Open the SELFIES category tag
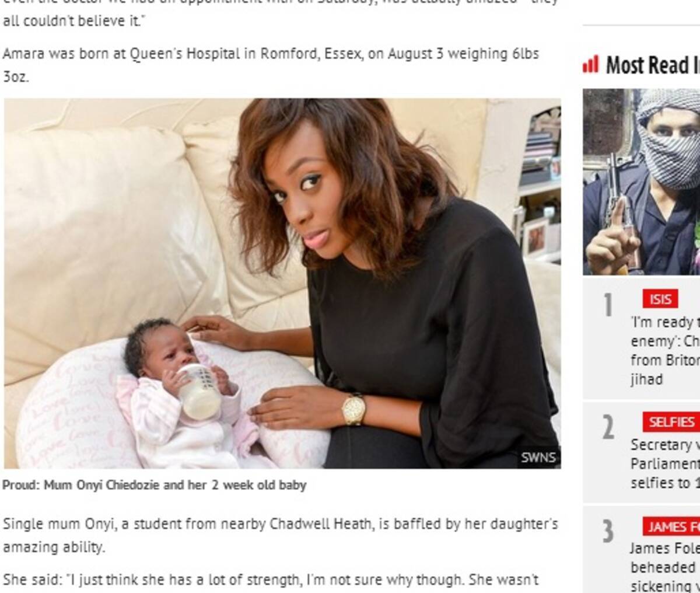 (671, 421)
